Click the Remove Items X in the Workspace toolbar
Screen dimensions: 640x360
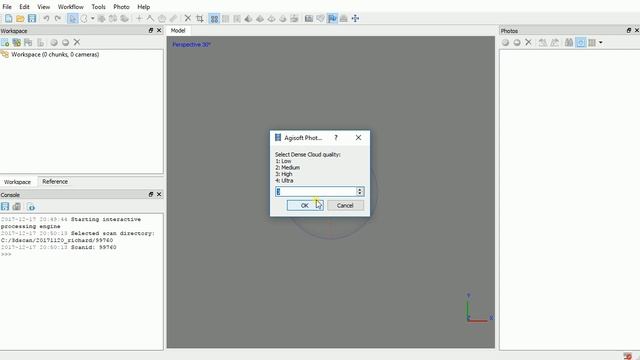coord(77,42)
